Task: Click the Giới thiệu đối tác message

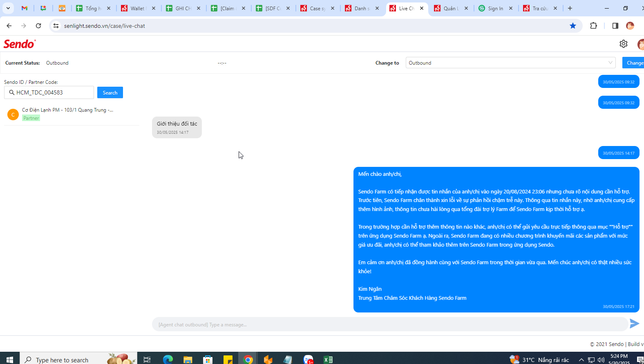Action: click(177, 127)
